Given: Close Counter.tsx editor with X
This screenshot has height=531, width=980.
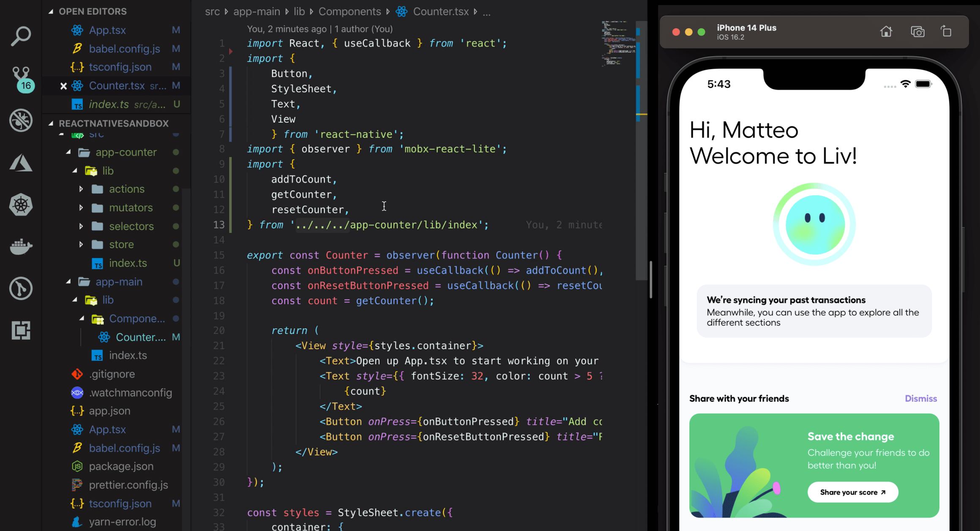Looking at the screenshot, I should point(63,86).
